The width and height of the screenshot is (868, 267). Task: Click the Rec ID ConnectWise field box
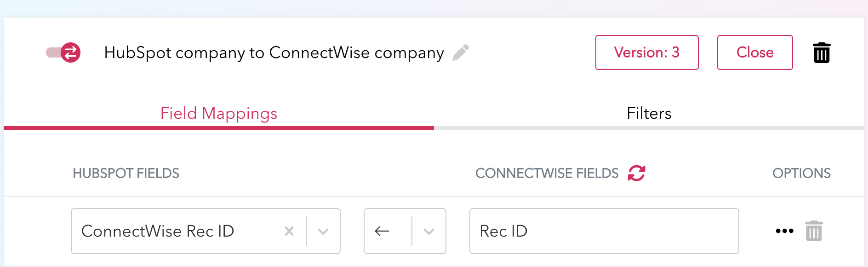click(x=604, y=231)
